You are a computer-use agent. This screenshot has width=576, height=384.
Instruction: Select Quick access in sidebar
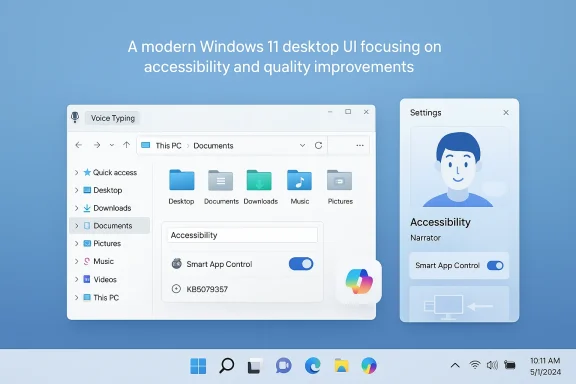pos(110,172)
